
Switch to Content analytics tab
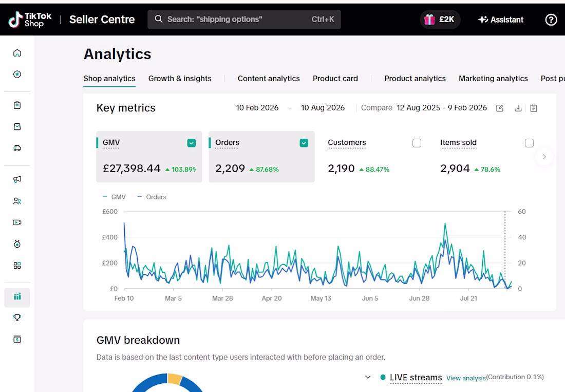(x=269, y=79)
